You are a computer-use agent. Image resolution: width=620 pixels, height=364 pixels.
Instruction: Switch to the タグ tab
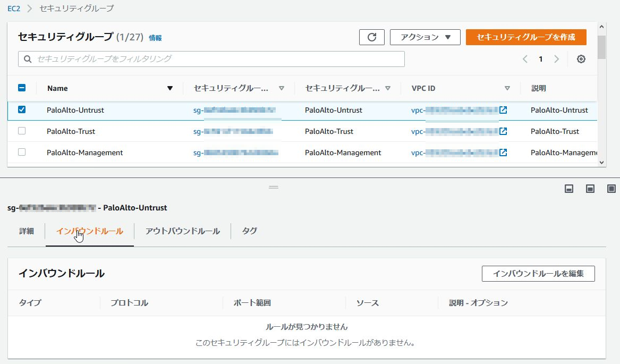coord(249,231)
